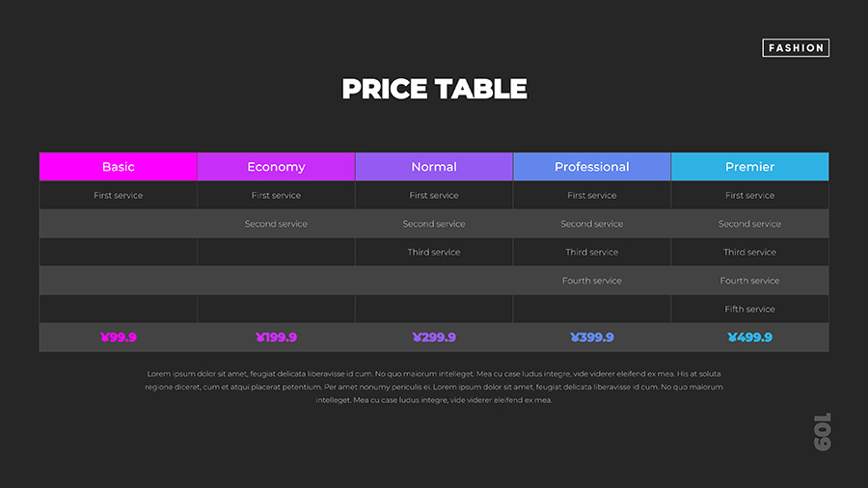Viewport: 868px width, 488px height.
Task: Select the ¥199.9 Economy price
Action: (276, 338)
